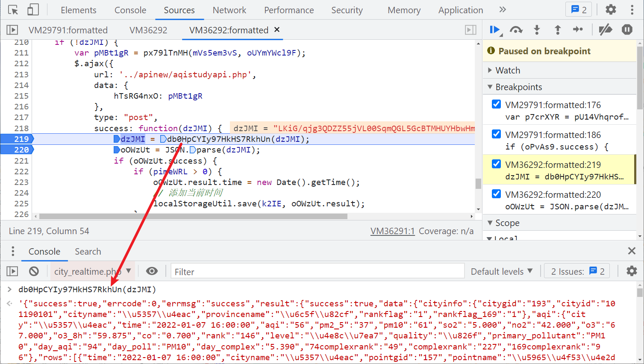Click inline breakpoint marker before db0HpCYIy97HkHS7RkhUn
644x364 pixels.
(x=163, y=139)
